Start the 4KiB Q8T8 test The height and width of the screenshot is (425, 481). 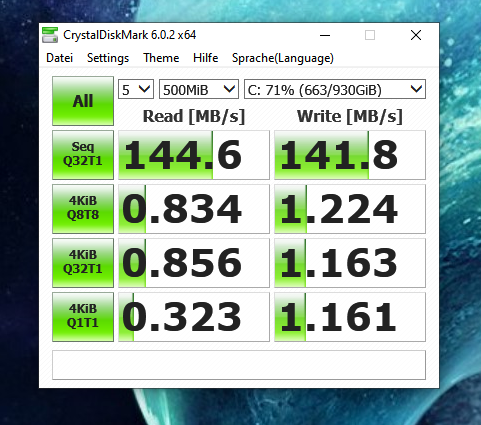(83, 209)
